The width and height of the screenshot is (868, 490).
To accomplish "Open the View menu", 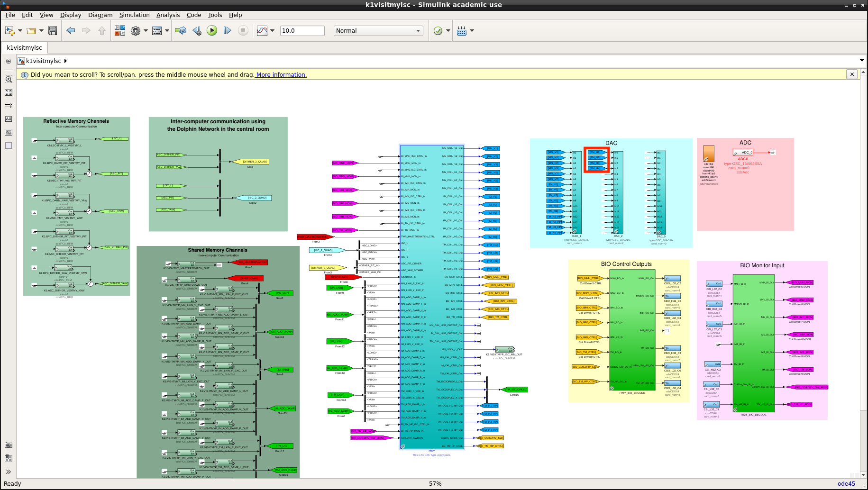I will (x=46, y=15).
